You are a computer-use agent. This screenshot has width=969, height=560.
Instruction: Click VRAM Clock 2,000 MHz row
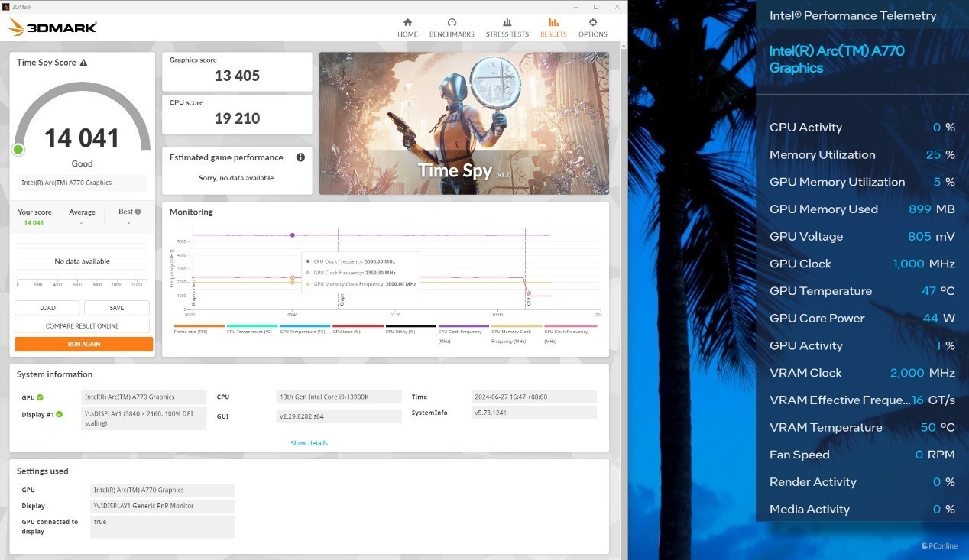[862, 373]
